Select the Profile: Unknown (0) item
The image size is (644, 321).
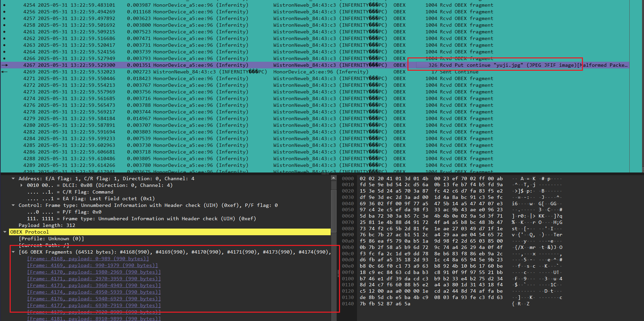coord(51,239)
